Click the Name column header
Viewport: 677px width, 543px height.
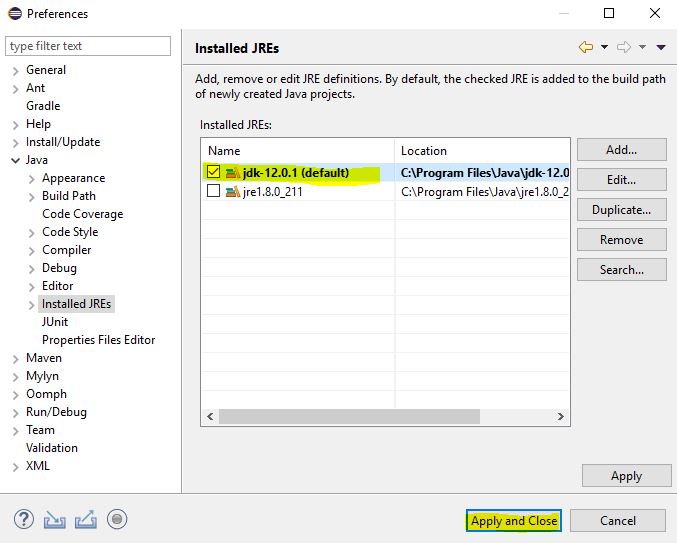coord(298,151)
